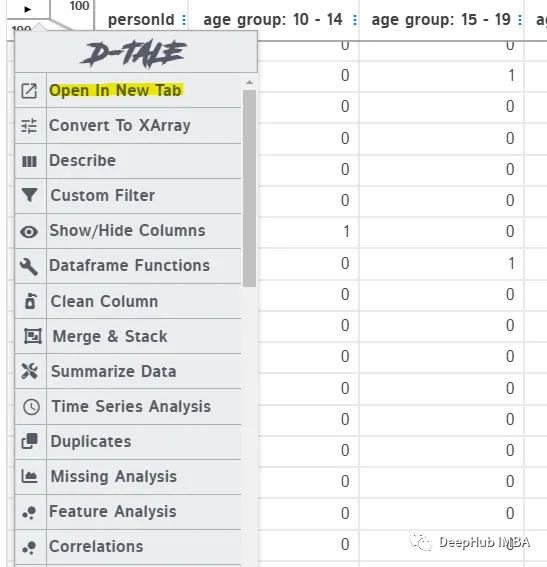
Task: Click the Custom Filter funnel icon
Action: point(29,195)
